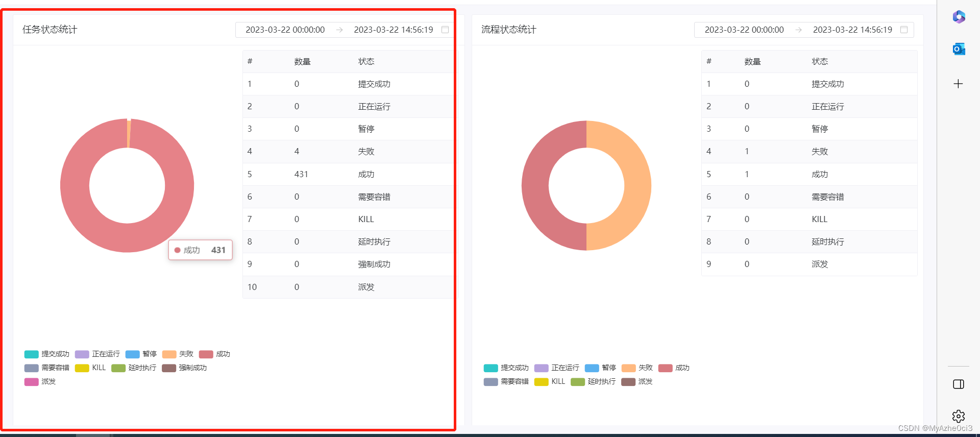Toggle 提交成功 legend in task chart
The height and width of the screenshot is (437, 980).
[x=47, y=354]
